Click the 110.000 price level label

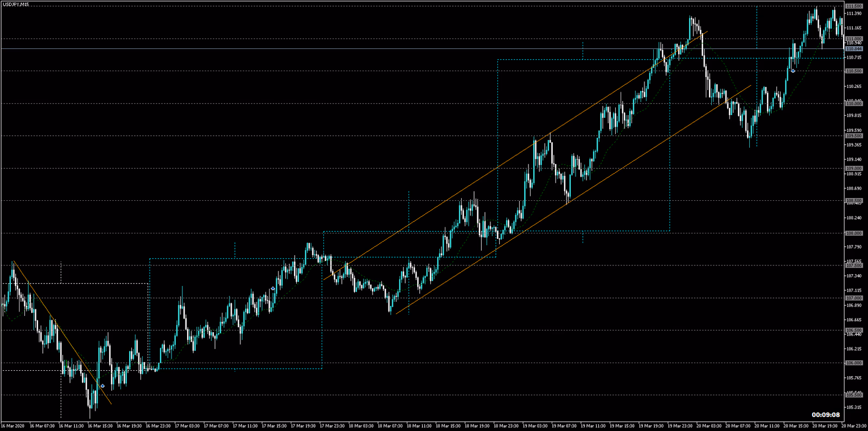[854, 103]
